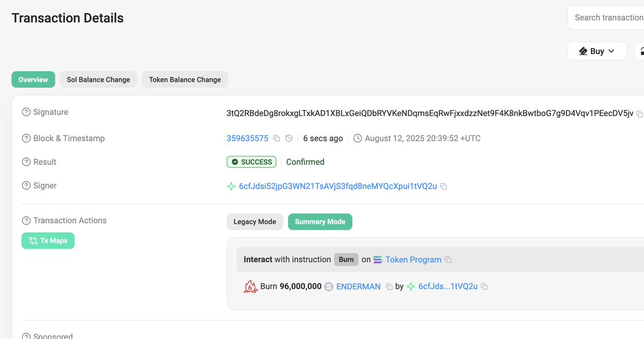Switch to the Overview tab
Viewport: 644px width, 339px height.
coord(33,80)
